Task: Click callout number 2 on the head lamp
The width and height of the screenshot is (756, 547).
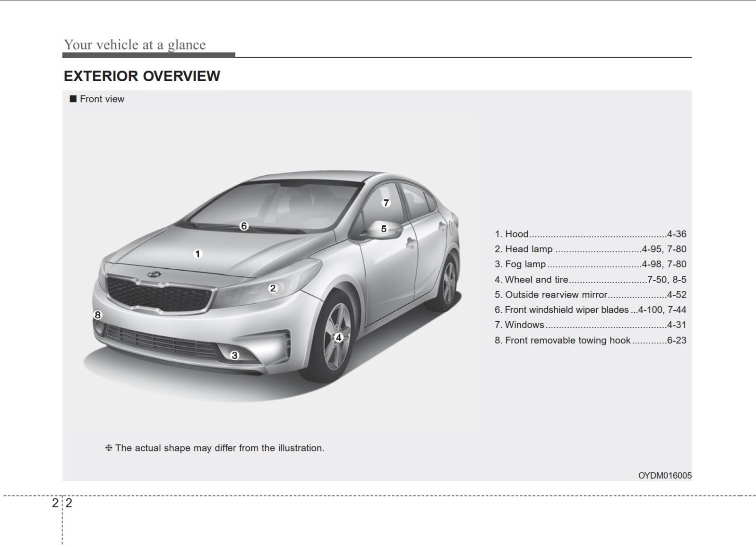Action: (273, 288)
